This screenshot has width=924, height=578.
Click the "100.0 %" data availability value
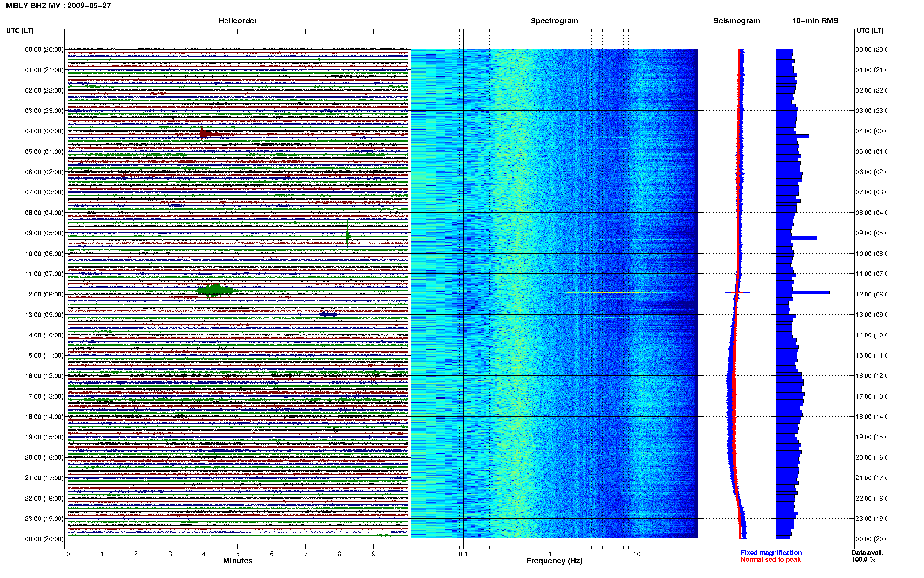[x=863, y=560]
